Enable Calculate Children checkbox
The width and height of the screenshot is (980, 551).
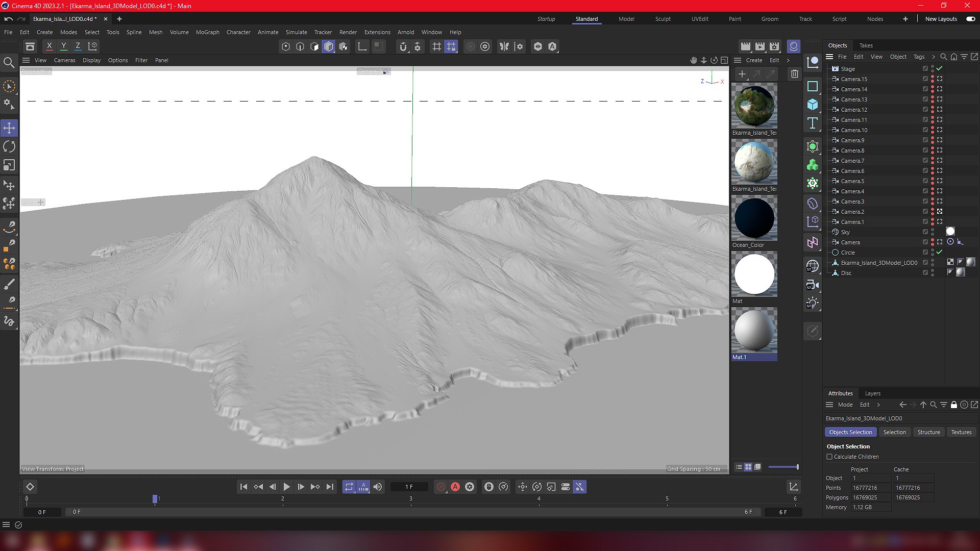click(829, 457)
